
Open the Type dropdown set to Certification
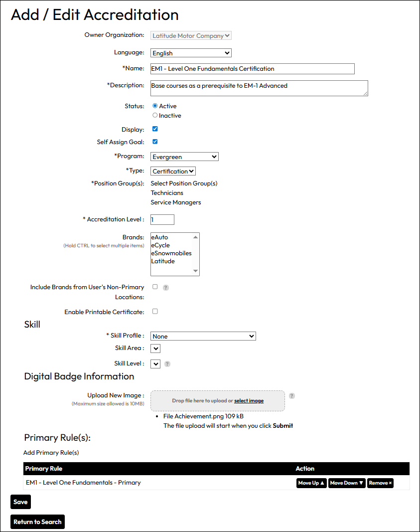pyautogui.click(x=173, y=171)
